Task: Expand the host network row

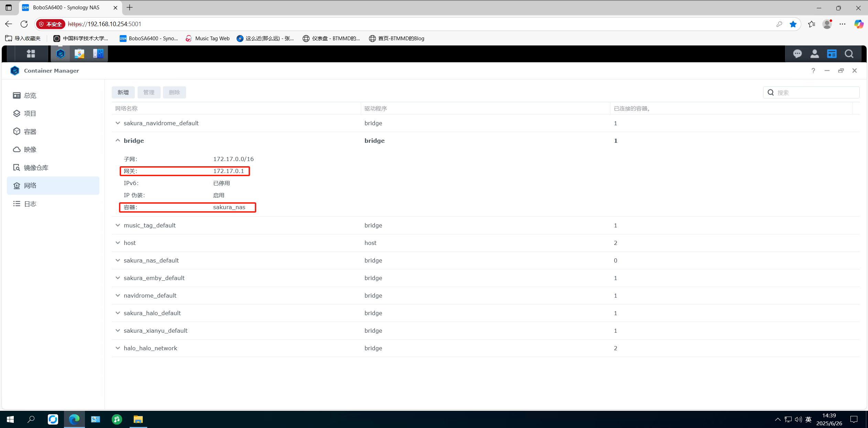Action: (118, 243)
